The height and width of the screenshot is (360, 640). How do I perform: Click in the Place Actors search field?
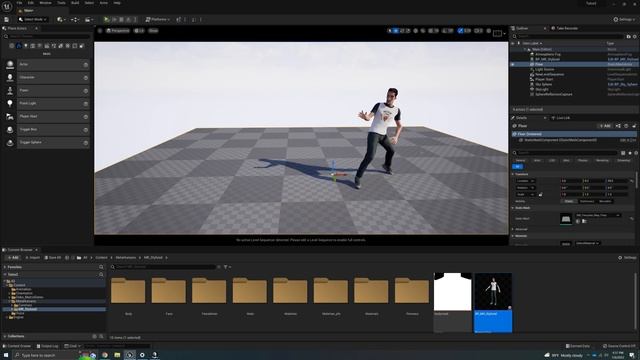click(49, 36)
